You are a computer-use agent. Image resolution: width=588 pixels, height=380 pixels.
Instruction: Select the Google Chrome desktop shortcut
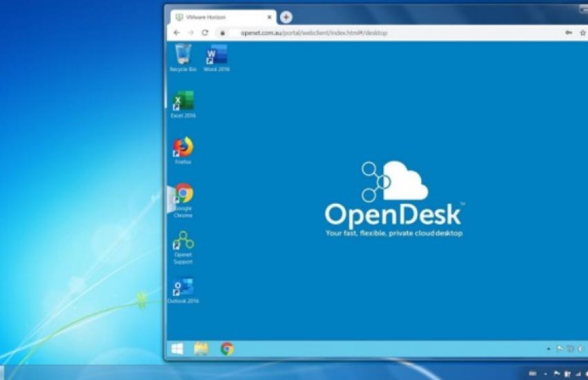[183, 200]
